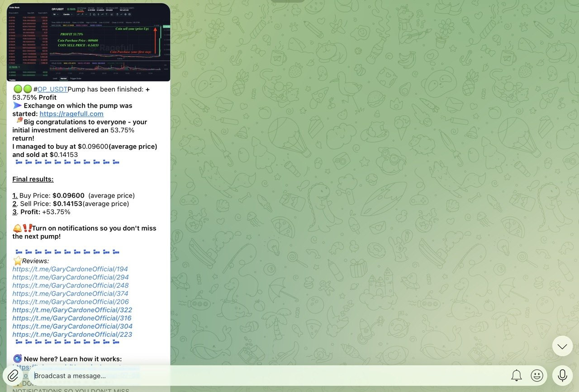Click the "Reviews:" italic heading

36,261
